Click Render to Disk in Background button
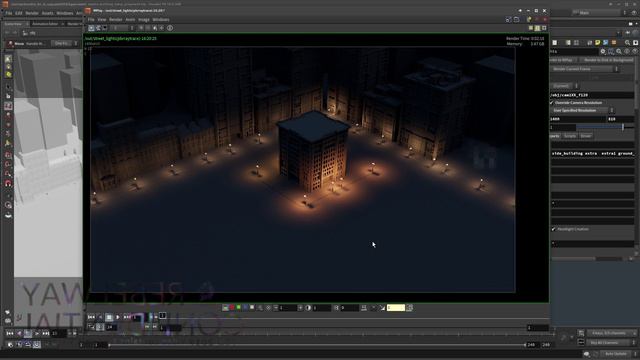The height and width of the screenshot is (360, 640). 608,60
